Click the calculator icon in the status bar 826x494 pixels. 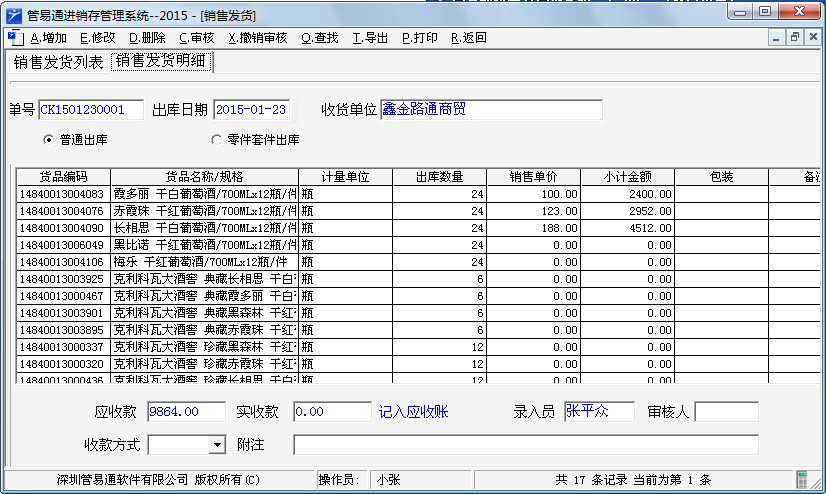click(x=800, y=480)
